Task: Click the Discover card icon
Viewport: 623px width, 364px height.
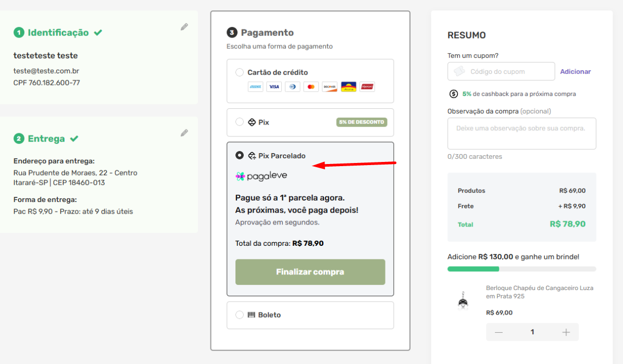Action: pos(330,87)
